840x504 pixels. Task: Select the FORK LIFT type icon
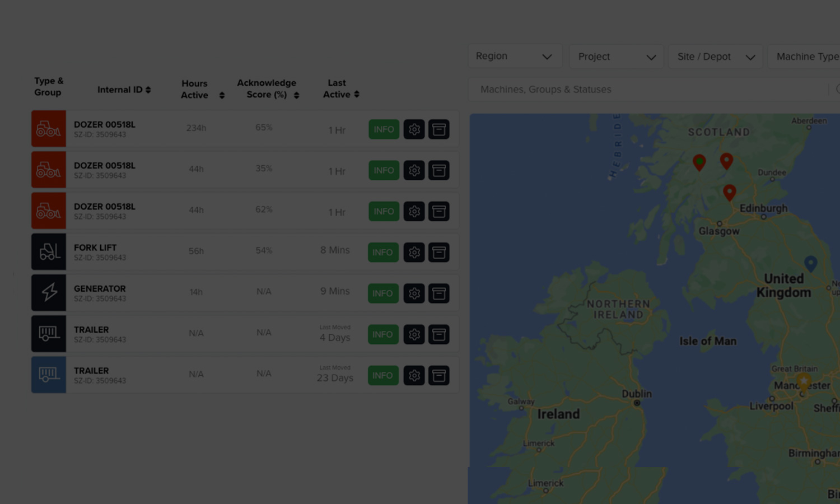click(x=48, y=251)
